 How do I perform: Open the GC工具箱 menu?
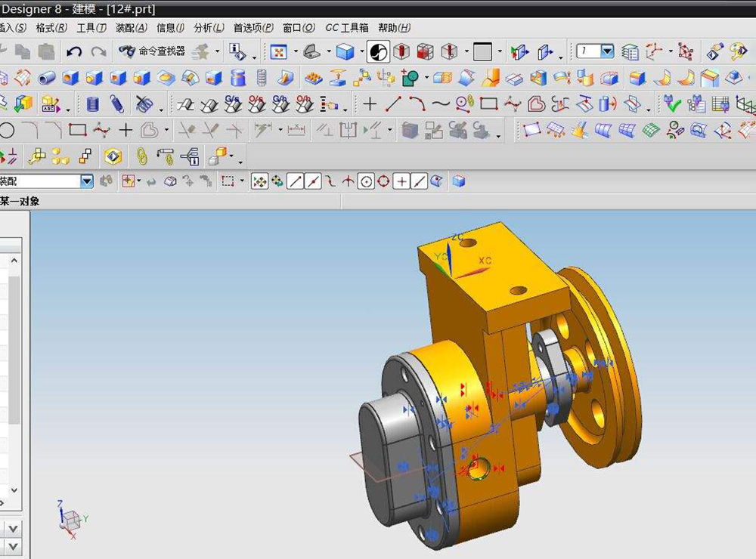tap(347, 28)
